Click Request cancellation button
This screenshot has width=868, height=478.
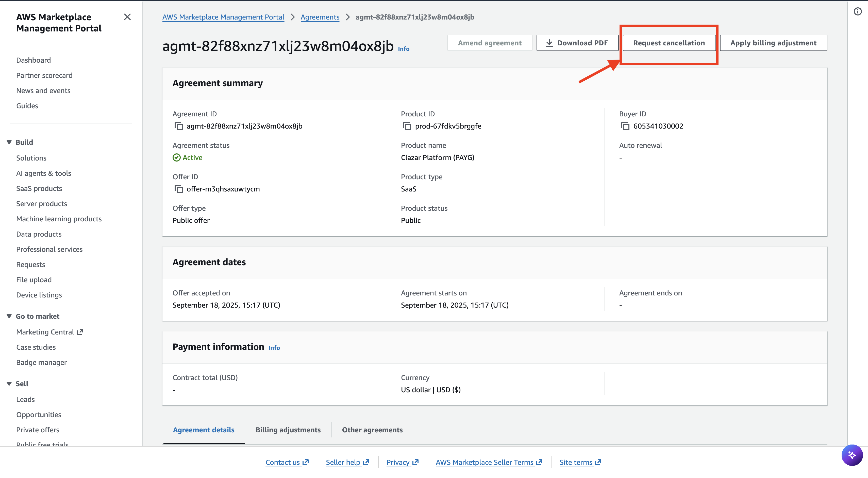pyautogui.click(x=669, y=43)
